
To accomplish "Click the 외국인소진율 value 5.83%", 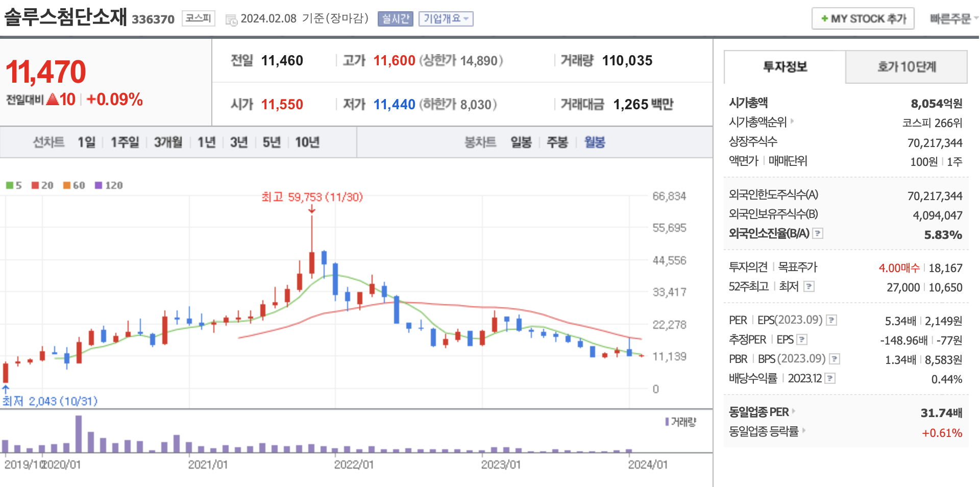I will click(943, 235).
